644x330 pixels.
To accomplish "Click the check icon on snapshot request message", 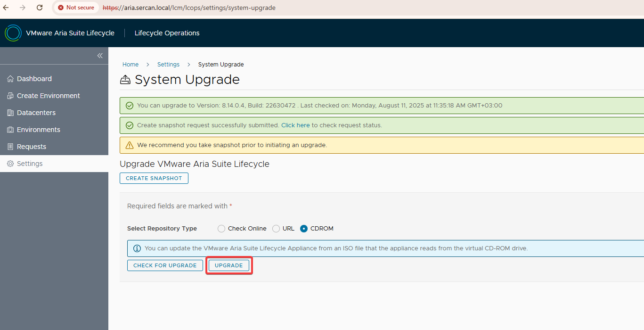I will coord(130,125).
